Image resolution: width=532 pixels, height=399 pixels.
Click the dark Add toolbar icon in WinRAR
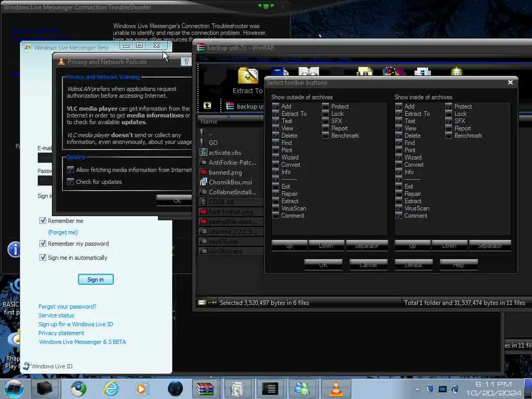click(x=215, y=76)
